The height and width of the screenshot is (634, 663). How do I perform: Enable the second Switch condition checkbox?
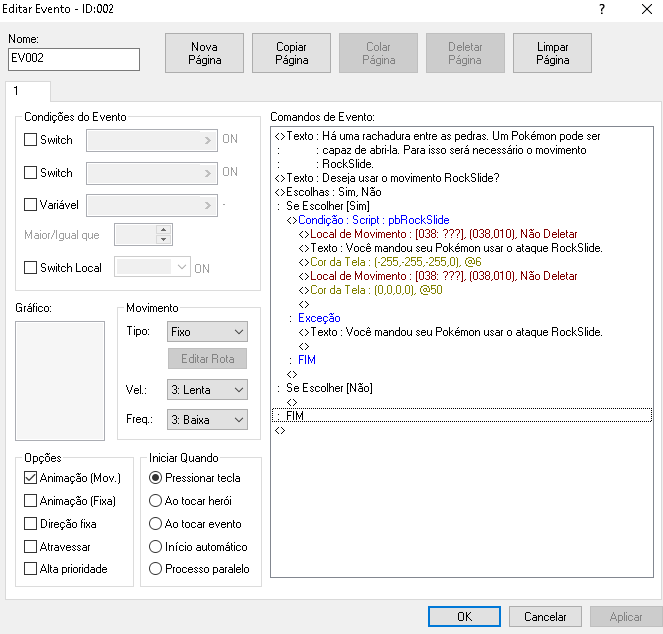(30, 173)
